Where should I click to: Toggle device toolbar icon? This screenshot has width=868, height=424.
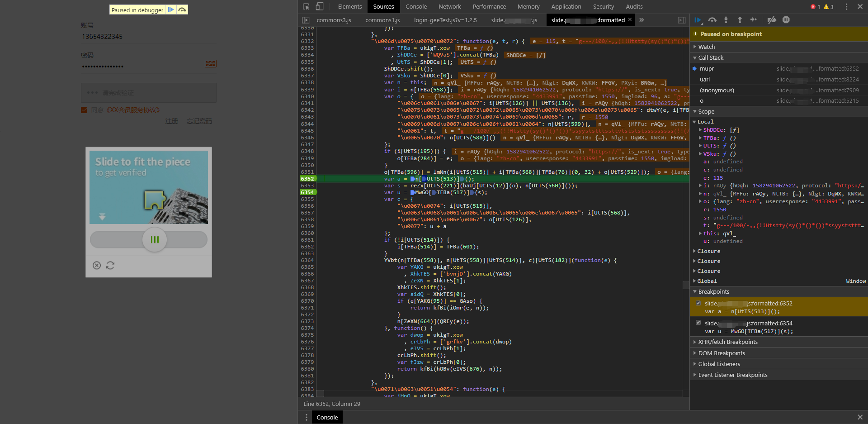320,7
